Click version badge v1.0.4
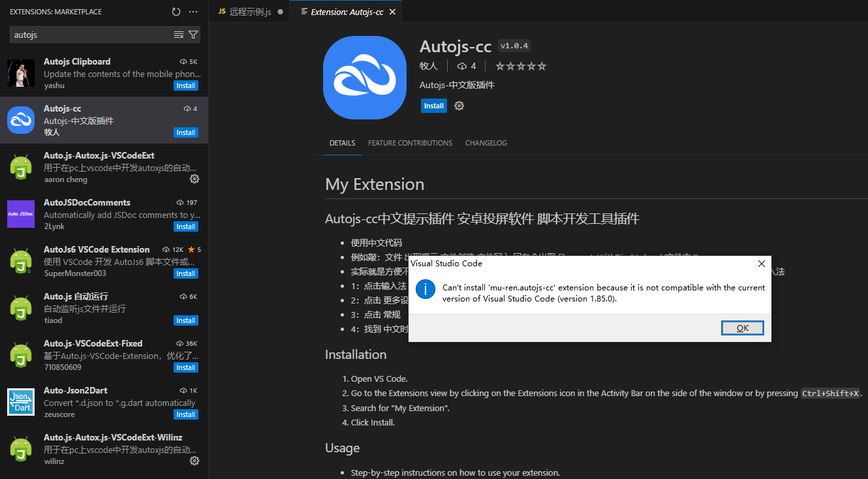This screenshot has height=479, width=868. (x=514, y=46)
